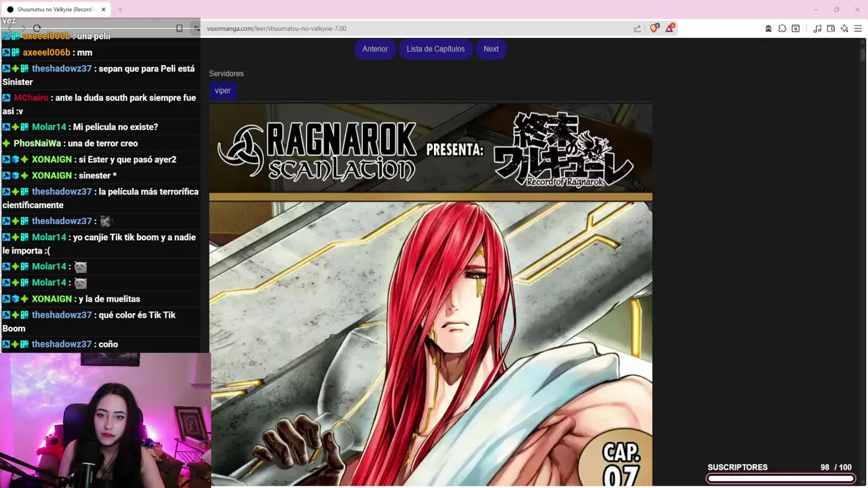Image resolution: width=868 pixels, height=488 pixels.
Task: Open Brave Rewards triangle icon
Action: (x=670, y=28)
